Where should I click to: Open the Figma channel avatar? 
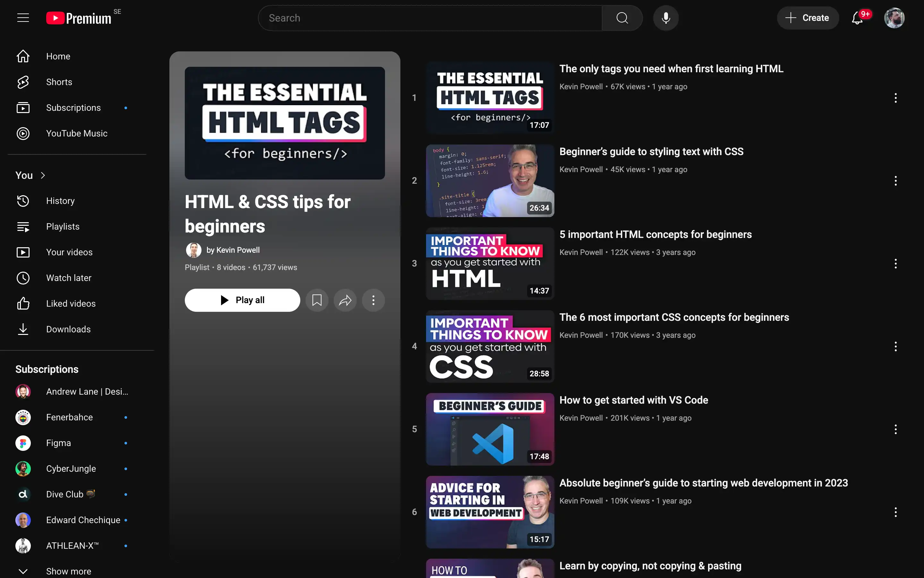pos(23,443)
